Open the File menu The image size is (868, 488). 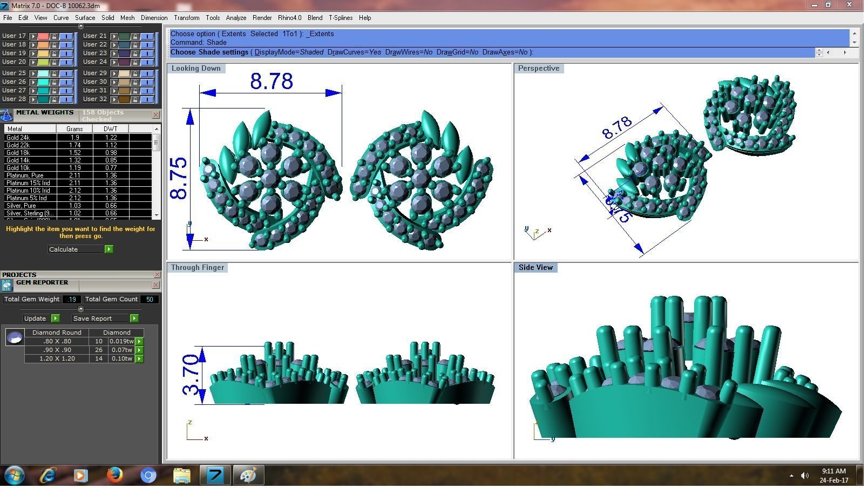coord(8,18)
